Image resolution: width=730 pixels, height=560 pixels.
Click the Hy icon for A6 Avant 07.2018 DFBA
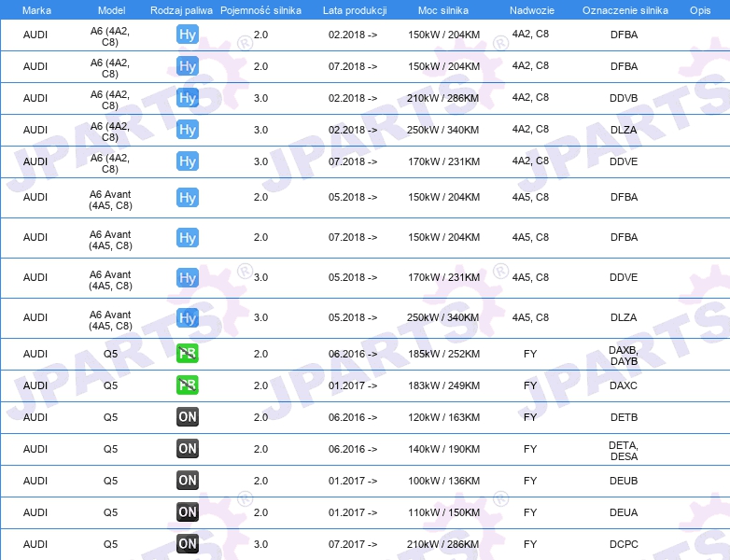(x=188, y=237)
